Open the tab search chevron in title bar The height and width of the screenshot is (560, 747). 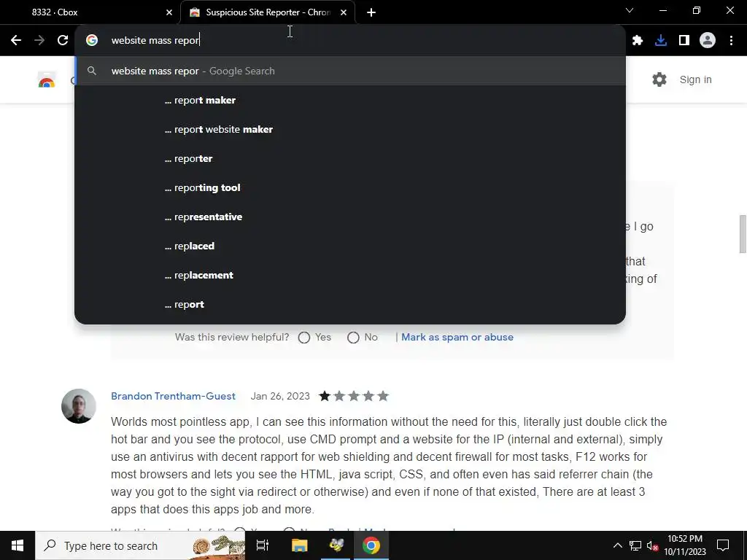pyautogui.click(x=630, y=10)
